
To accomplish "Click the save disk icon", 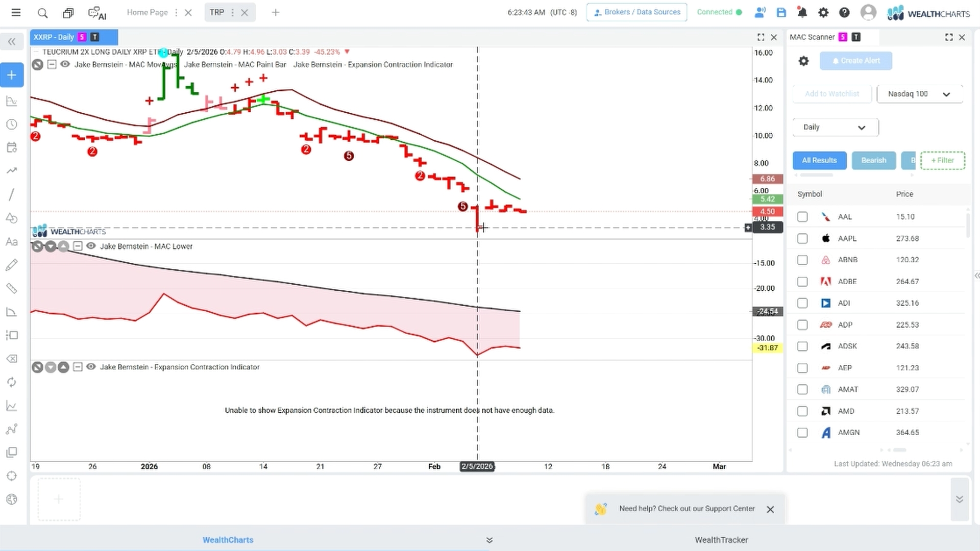I will pyautogui.click(x=781, y=13).
